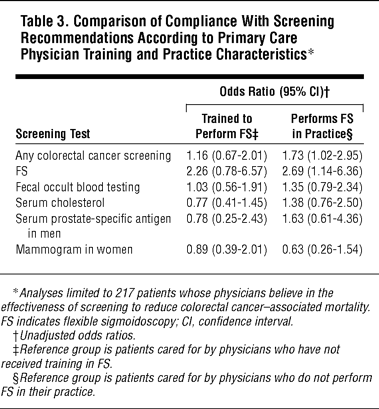Click the value 0.77 (0.41-1.45)
Screen dimensions: 379x409
pyautogui.click(x=227, y=203)
